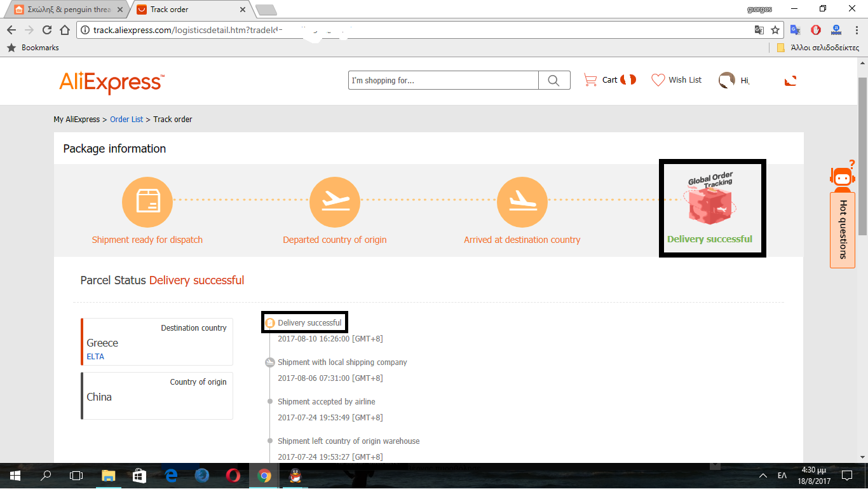Click the My AliExpress breadcrumb

click(77, 119)
